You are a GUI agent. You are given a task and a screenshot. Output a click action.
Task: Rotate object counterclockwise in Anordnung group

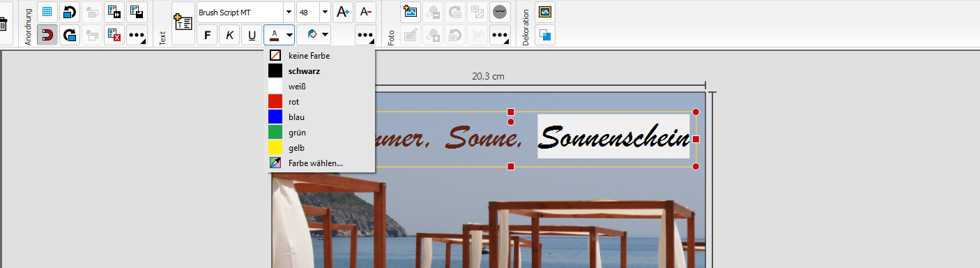click(70, 12)
